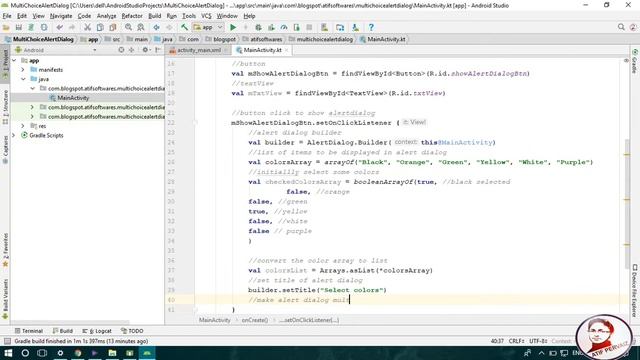Click the editor vertical scrollbar
Viewport: 640px width, 360px height.
point(627,204)
